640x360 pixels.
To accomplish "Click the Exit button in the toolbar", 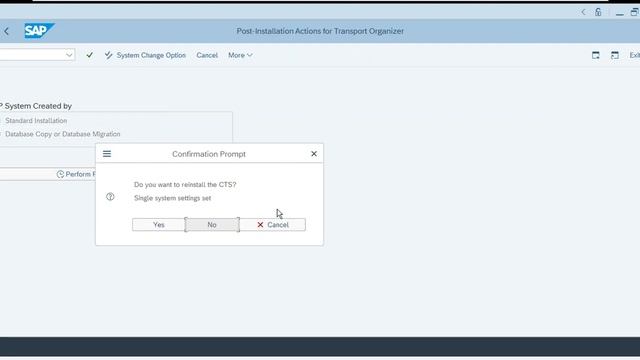I will tap(634, 55).
